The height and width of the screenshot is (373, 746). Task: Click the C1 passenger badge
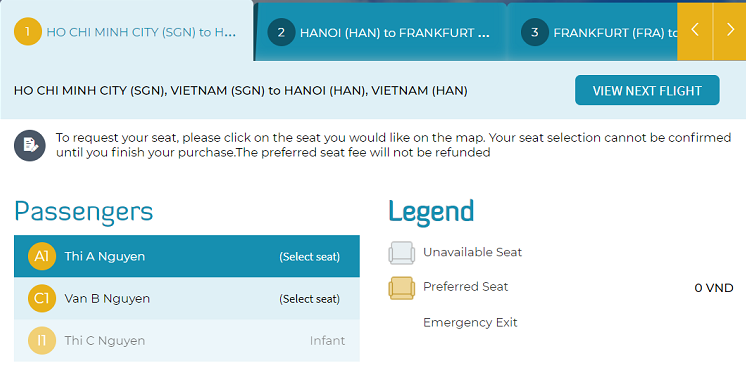pos(42,299)
